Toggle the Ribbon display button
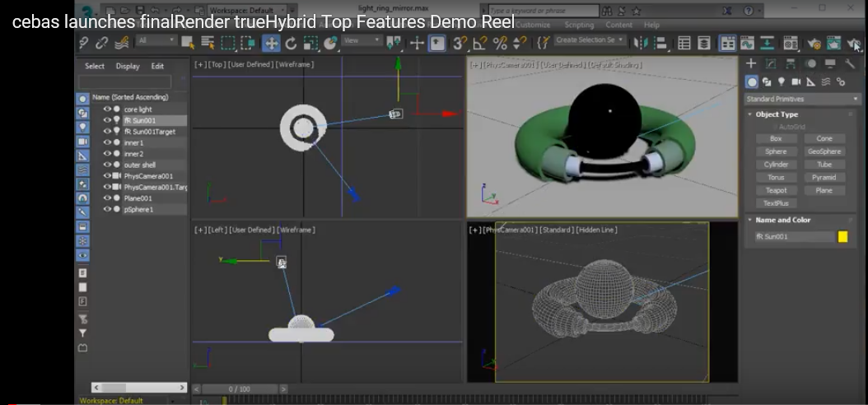The image size is (868, 405). point(727,43)
